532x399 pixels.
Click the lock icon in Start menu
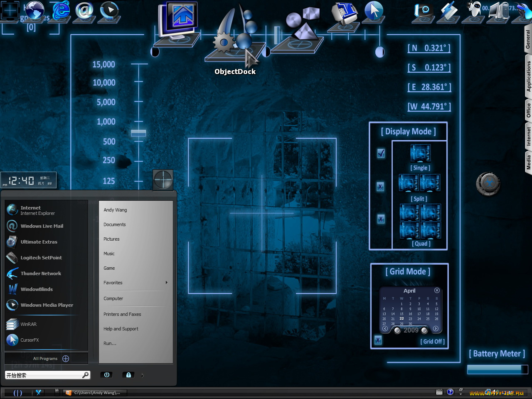tap(128, 375)
